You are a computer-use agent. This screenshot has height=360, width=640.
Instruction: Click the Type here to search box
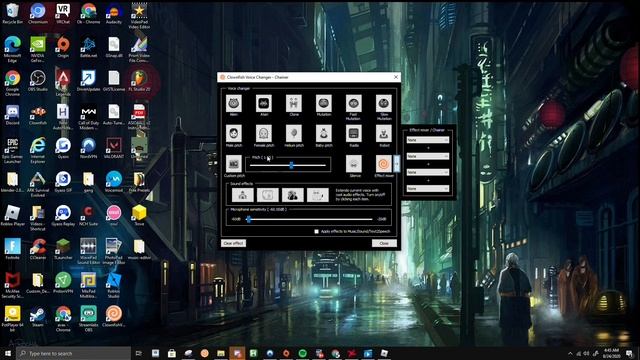(x=73, y=353)
